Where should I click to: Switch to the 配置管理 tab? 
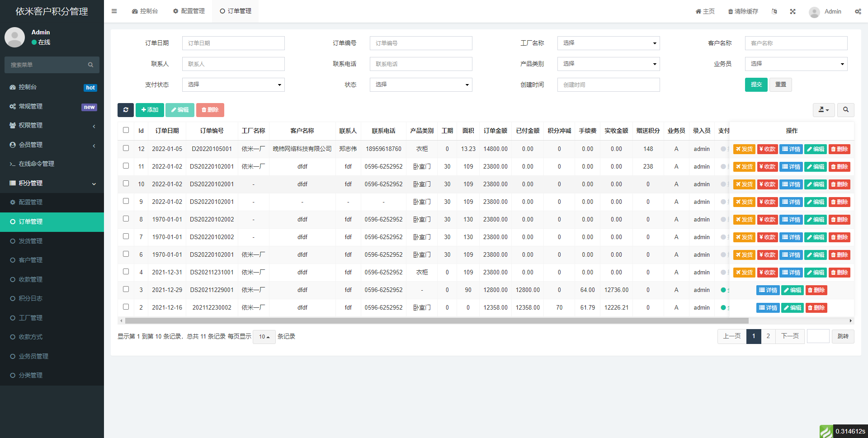click(189, 11)
